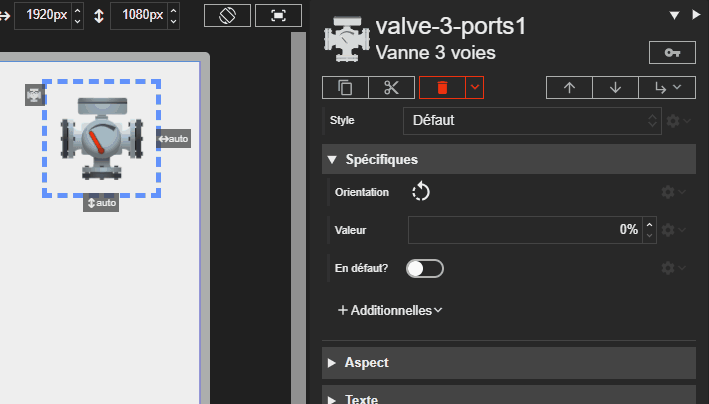
Task: Move component down with down arrow
Action: pos(615,87)
